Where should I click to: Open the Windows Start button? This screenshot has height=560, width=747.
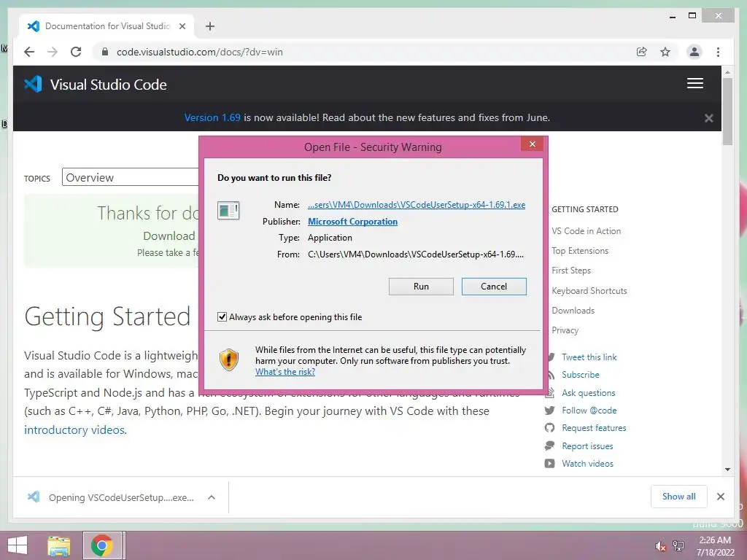(18, 545)
